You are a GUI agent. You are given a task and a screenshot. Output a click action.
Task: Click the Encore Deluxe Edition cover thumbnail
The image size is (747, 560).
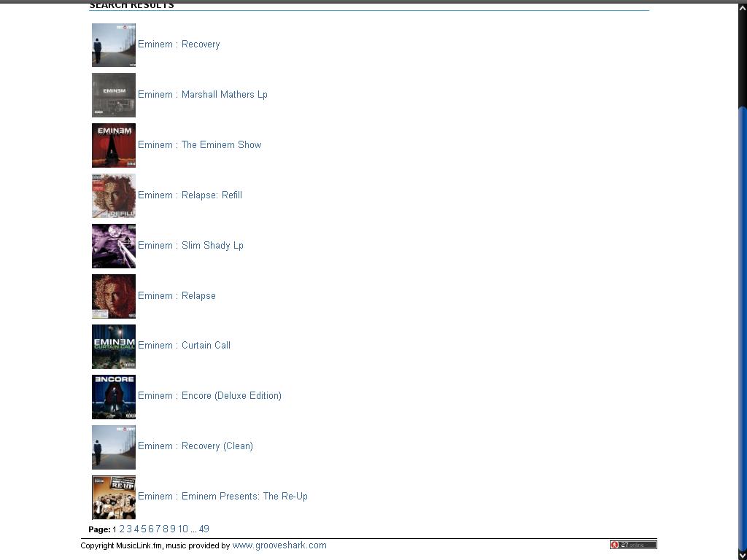[113, 397]
